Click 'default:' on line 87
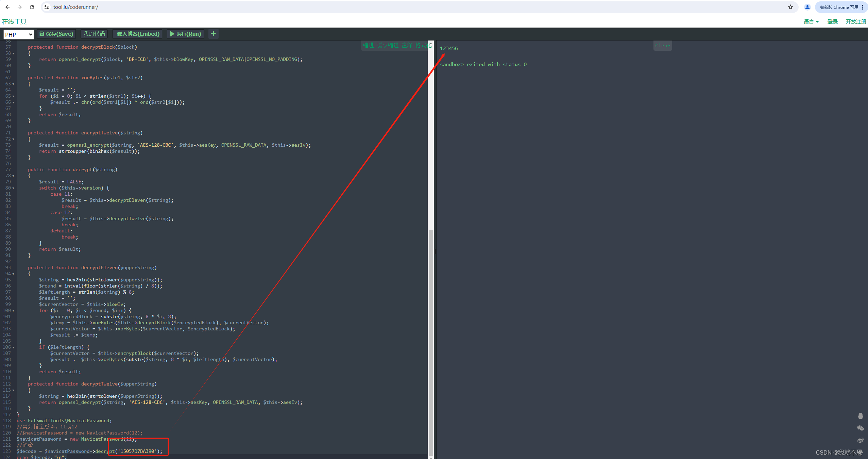The image size is (868, 459). pyautogui.click(x=62, y=231)
